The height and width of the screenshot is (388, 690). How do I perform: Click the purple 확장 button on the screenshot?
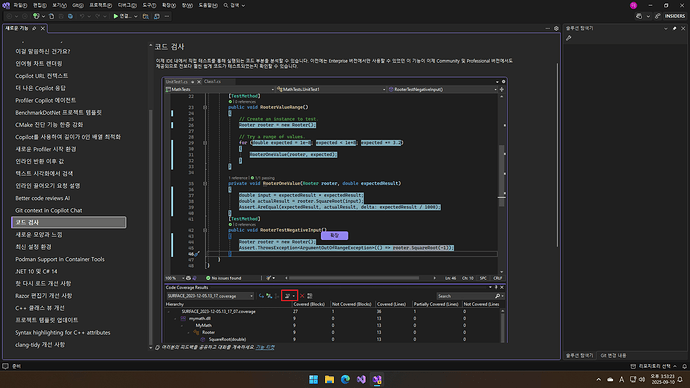click(334, 235)
